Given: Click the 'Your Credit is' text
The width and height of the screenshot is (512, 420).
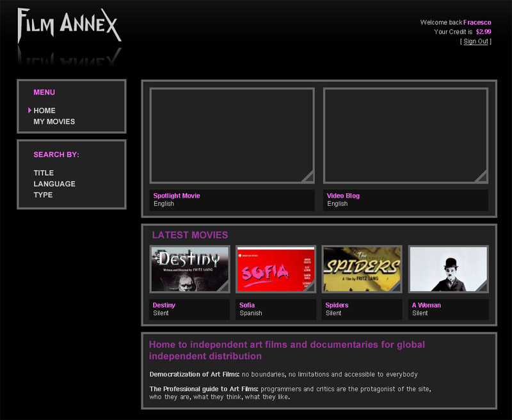Looking at the screenshot, I should [x=453, y=32].
